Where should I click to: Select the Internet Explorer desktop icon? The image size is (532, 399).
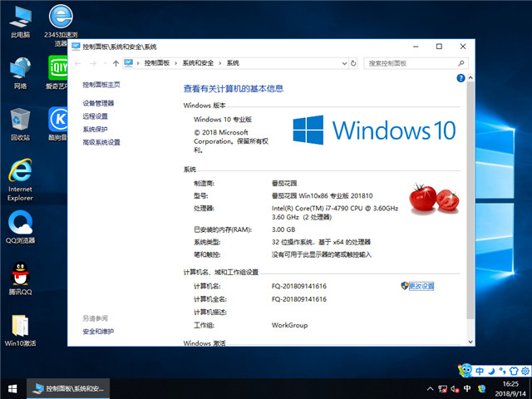coord(20,180)
